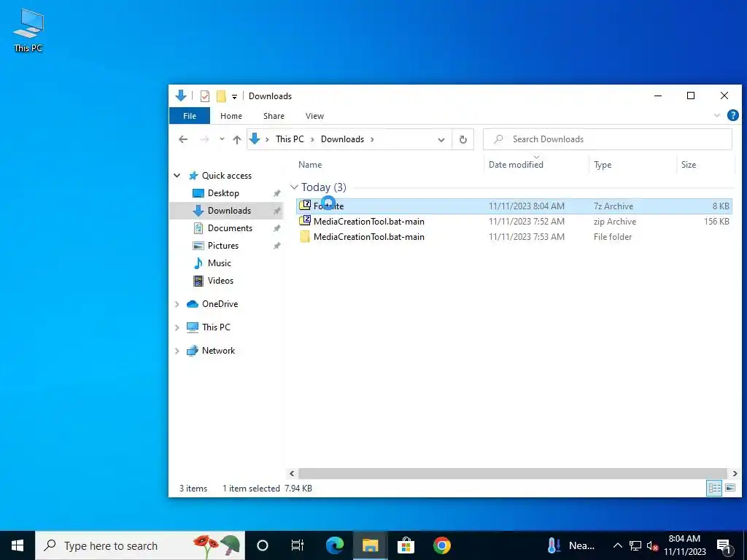Open address bar history dropdown
747x560 pixels.
pos(441,139)
